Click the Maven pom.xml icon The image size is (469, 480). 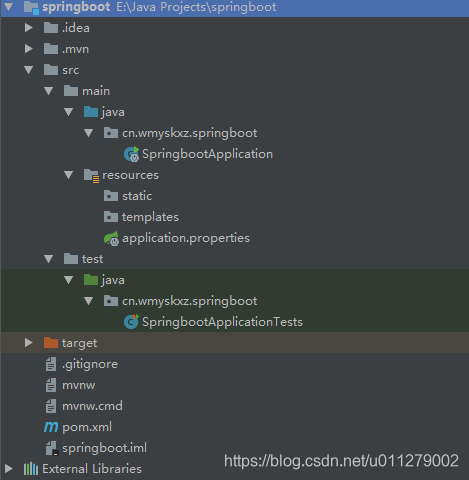tap(51, 427)
